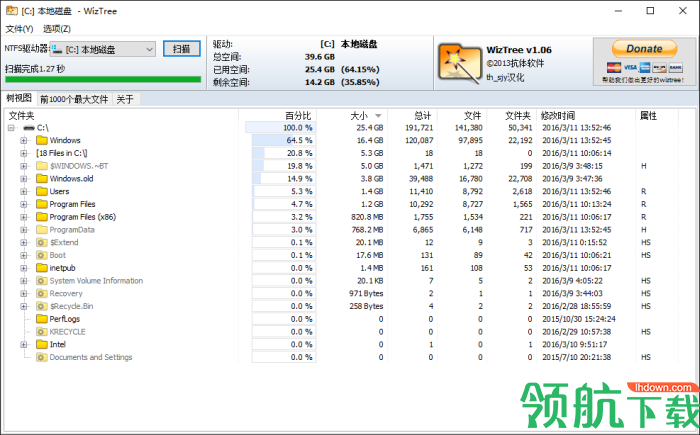Expand the inetpub folder node

tap(24, 268)
